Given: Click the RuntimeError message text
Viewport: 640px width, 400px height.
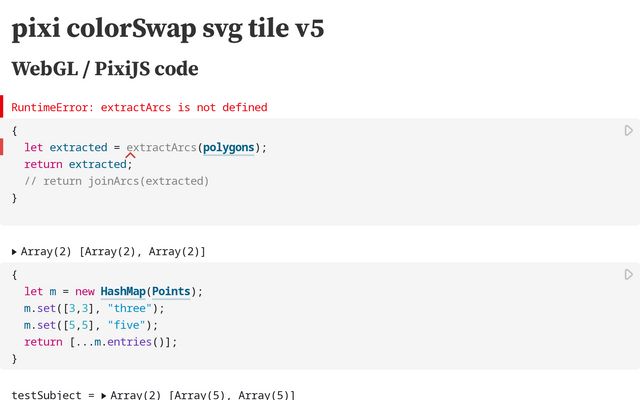Looking at the screenshot, I should 139,107.
